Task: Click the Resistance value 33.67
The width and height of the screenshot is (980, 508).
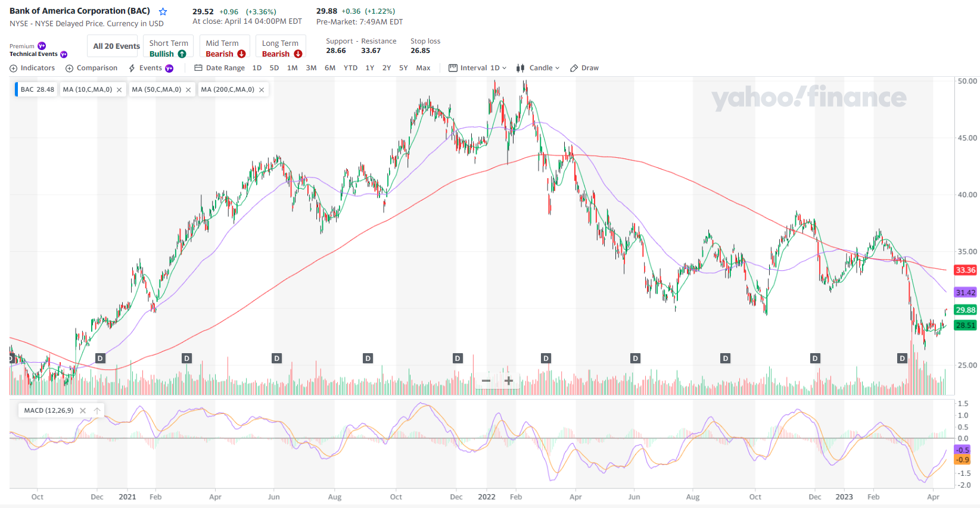Action: point(371,51)
